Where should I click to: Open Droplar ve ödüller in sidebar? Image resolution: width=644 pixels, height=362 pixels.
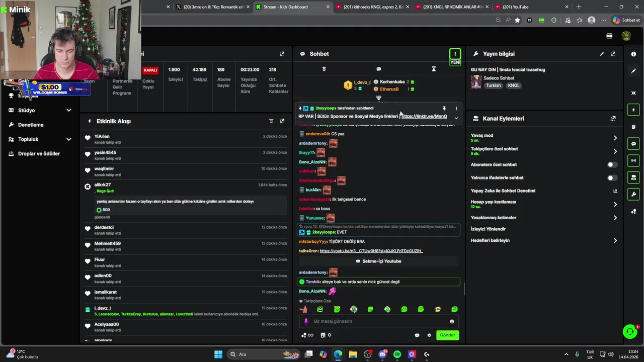click(x=40, y=154)
